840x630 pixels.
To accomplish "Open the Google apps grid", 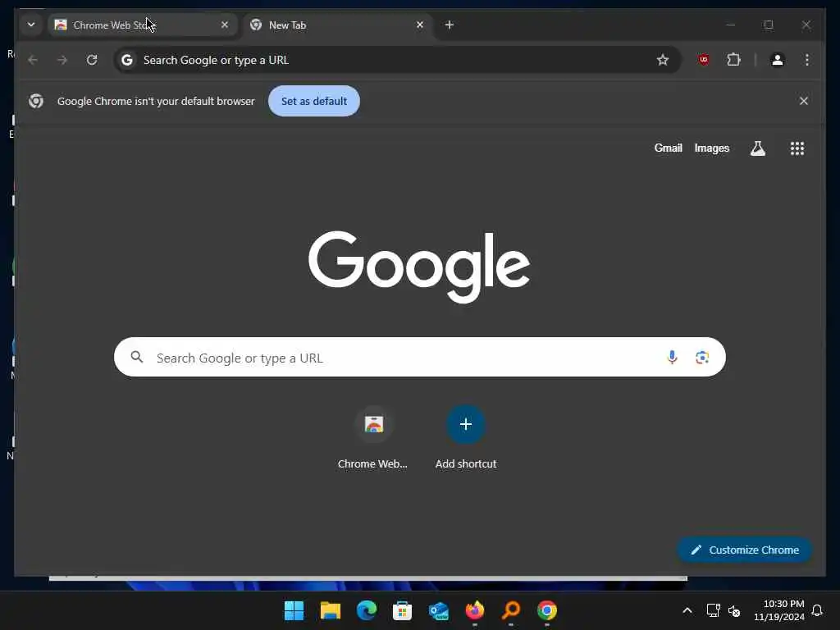I will [797, 148].
